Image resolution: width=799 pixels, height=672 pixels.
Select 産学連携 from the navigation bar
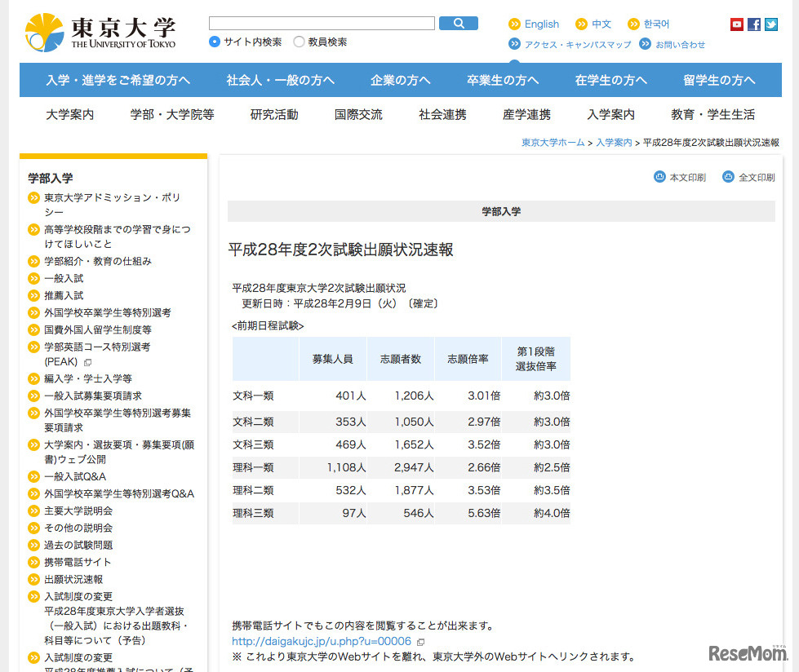click(526, 115)
